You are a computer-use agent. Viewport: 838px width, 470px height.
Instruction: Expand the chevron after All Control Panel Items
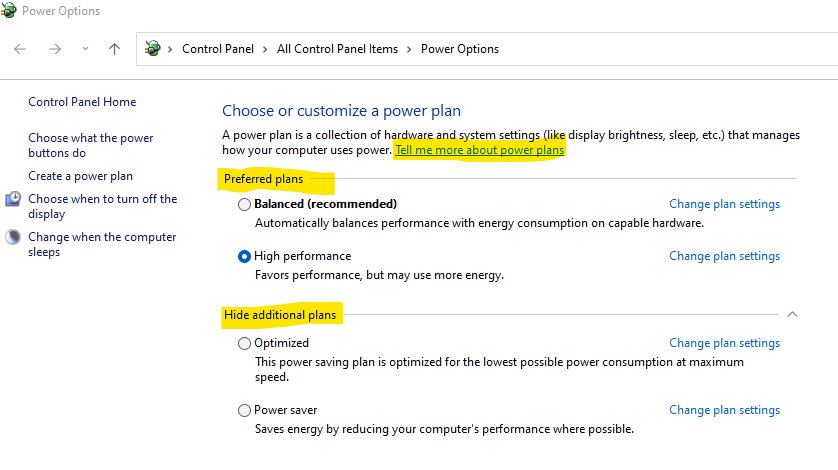409,49
